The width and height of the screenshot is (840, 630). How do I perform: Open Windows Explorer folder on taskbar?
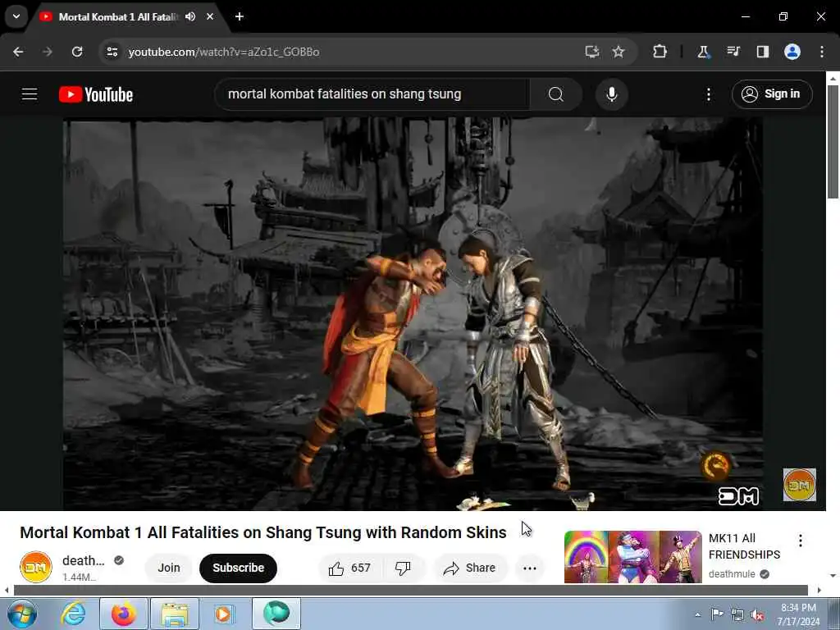pos(175,614)
